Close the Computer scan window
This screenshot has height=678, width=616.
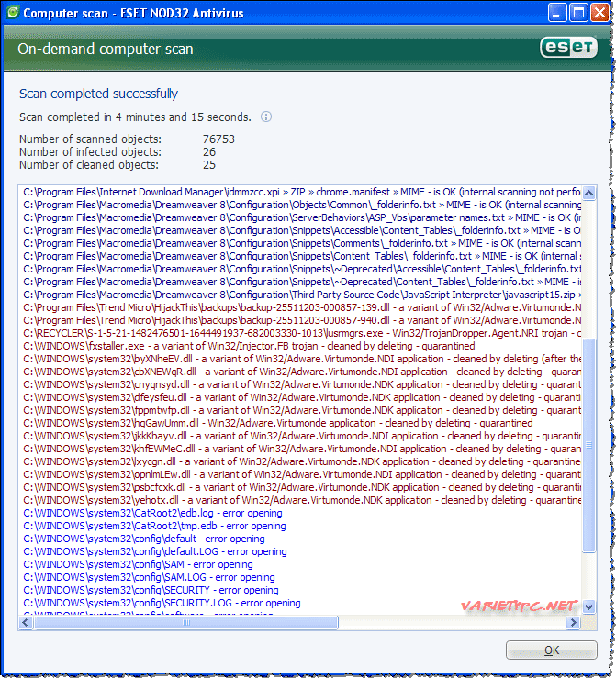pyautogui.click(x=600, y=13)
